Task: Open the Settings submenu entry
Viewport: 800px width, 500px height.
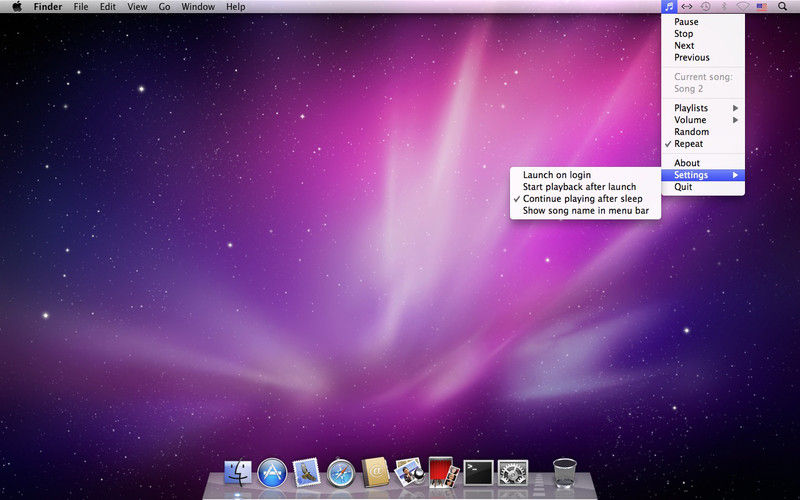Action: click(703, 175)
